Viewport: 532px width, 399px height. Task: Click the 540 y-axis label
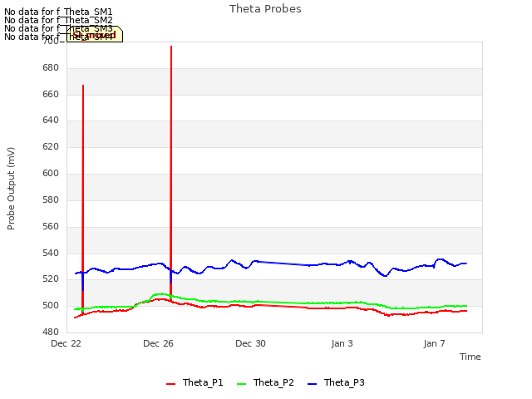click(x=51, y=253)
